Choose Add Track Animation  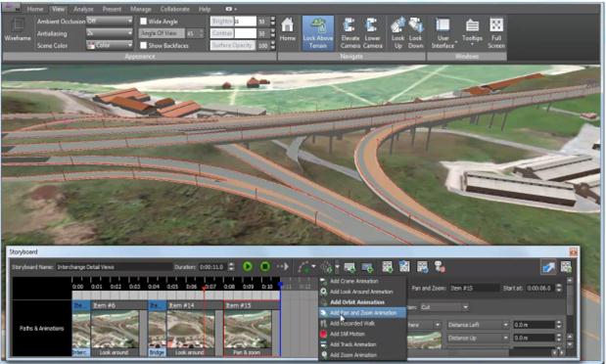click(362, 343)
